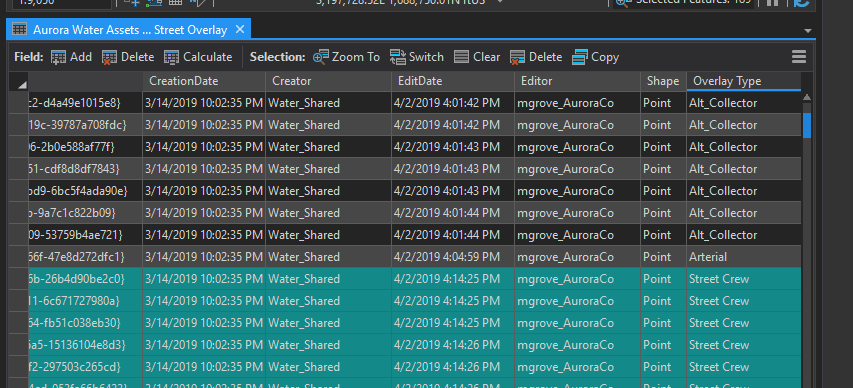The height and width of the screenshot is (388, 853).
Task: Click Water_Shared in the row ending 47e8d272dfc1}
Action: tap(328, 256)
